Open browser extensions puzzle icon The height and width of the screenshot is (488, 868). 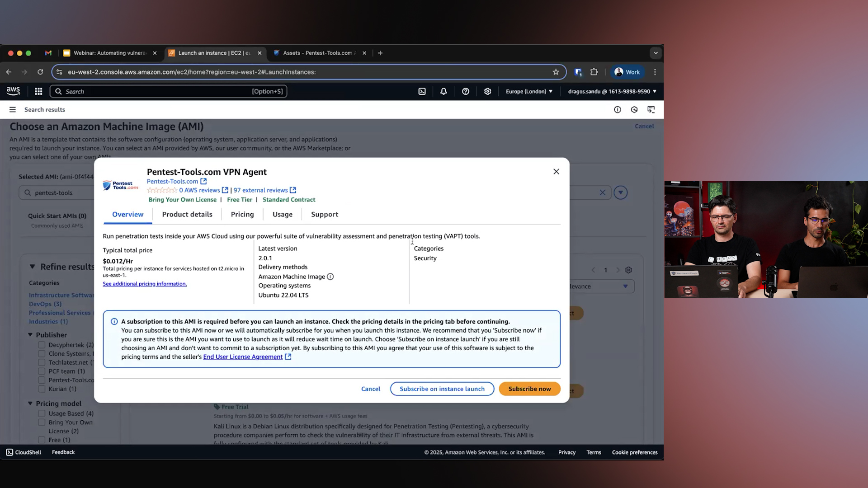click(x=594, y=72)
